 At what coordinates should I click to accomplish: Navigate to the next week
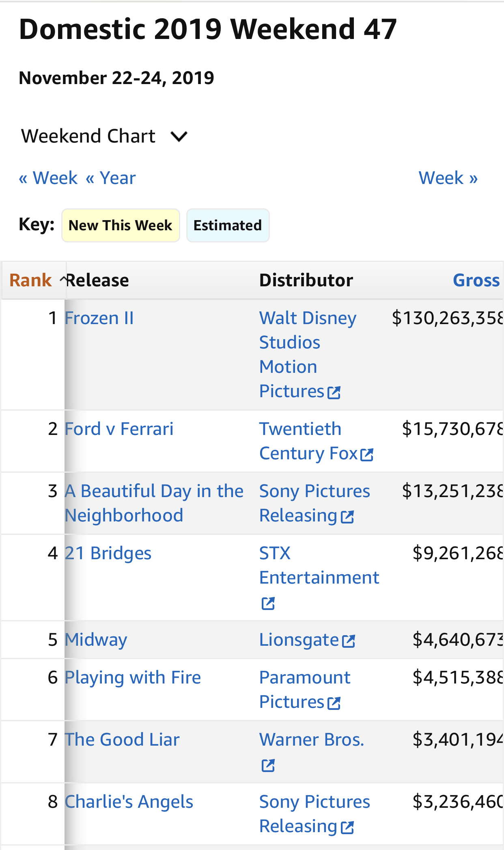[x=448, y=178]
